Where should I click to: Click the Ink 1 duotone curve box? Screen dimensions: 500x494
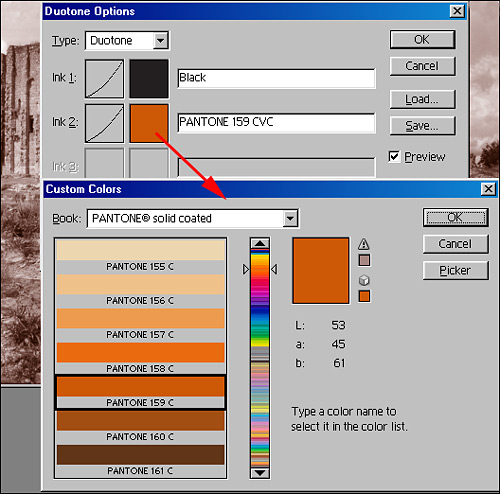[x=104, y=79]
